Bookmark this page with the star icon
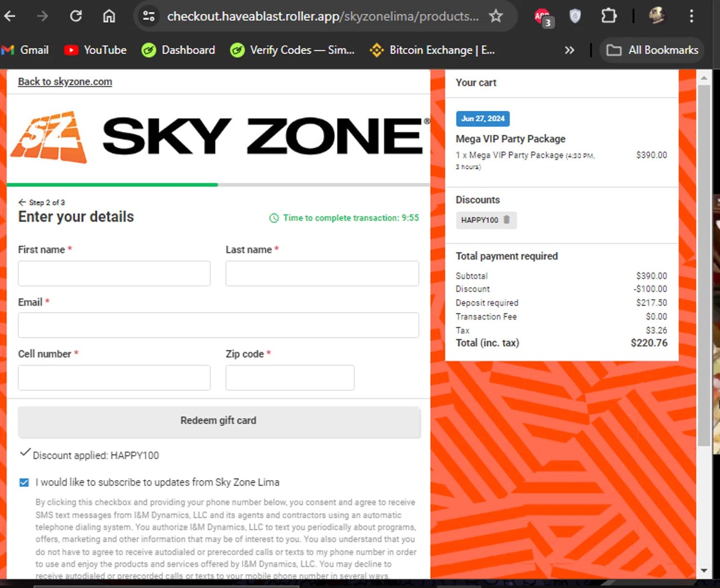This screenshot has height=588, width=720. coord(495,16)
